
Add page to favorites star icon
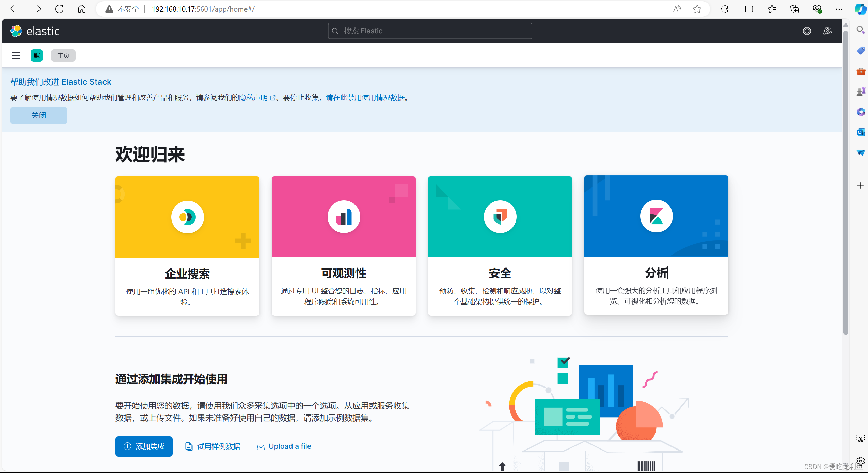697,9
